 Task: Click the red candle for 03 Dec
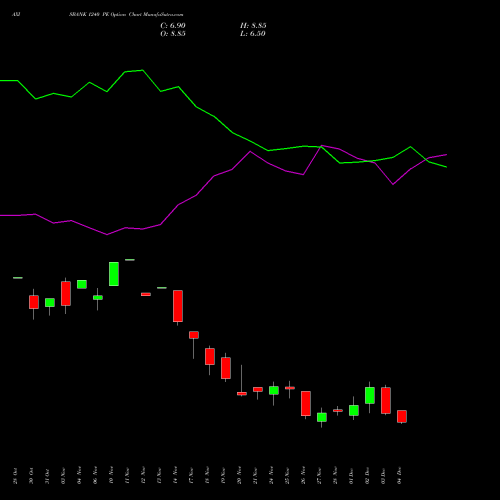(386, 401)
